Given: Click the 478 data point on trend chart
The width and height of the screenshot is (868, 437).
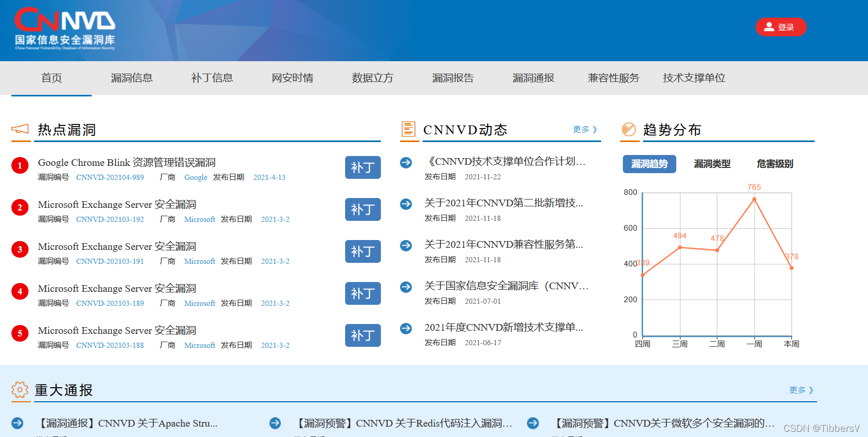Looking at the screenshot, I should point(717,250).
